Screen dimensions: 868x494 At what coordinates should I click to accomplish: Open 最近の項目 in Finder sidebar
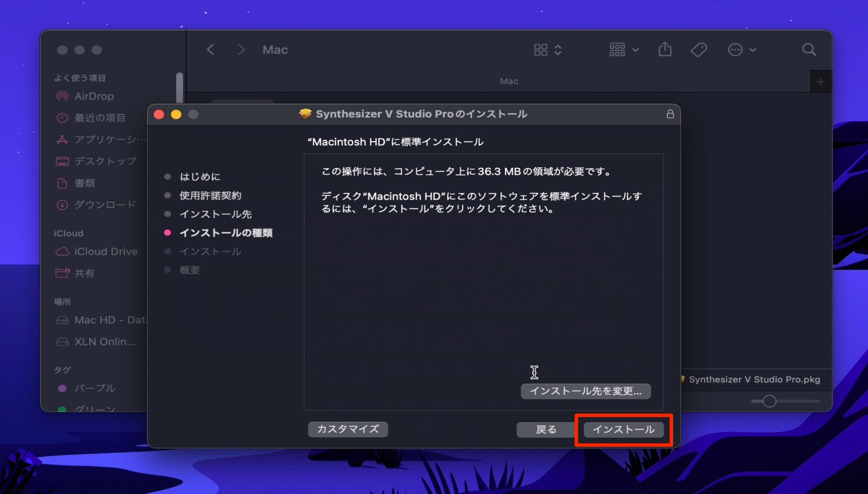(x=99, y=118)
